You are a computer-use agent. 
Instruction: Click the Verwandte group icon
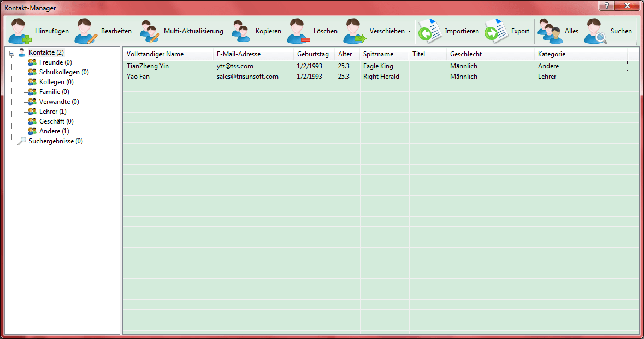pyautogui.click(x=32, y=102)
